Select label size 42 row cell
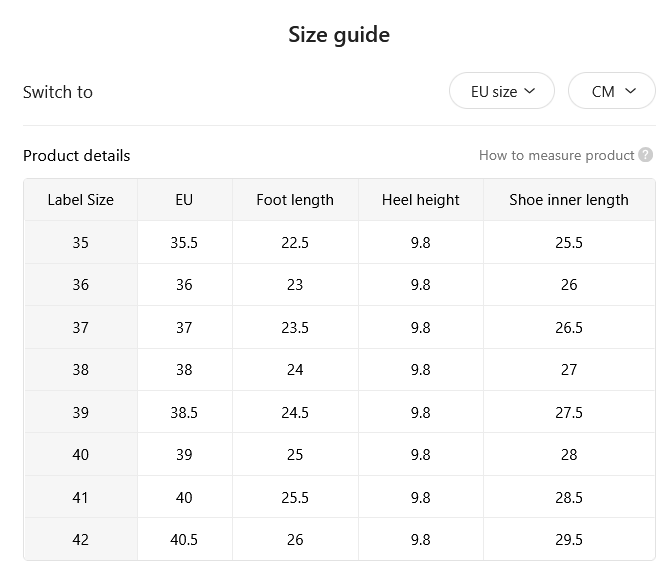 pyautogui.click(x=80, y=539)
